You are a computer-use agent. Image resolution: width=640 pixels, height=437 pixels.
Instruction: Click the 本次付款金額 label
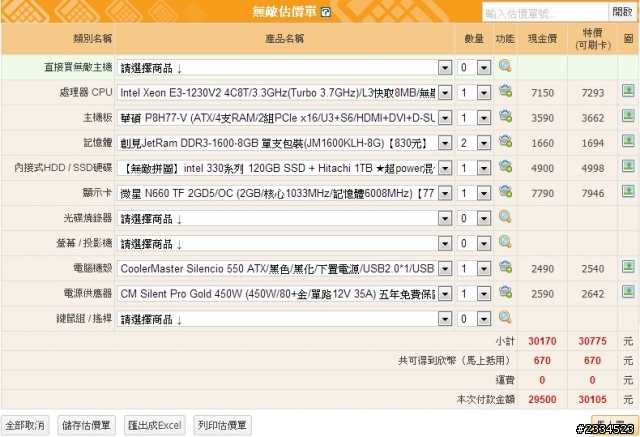pyautogui.click(x=485, y=399)
